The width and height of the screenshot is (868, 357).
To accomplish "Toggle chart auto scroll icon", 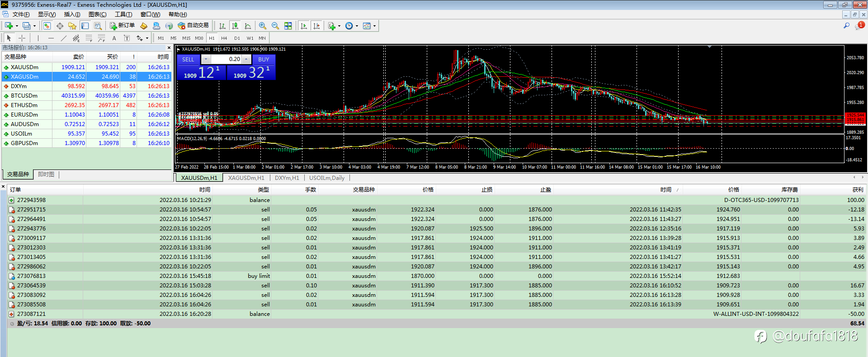I will (x=304, y=26).
